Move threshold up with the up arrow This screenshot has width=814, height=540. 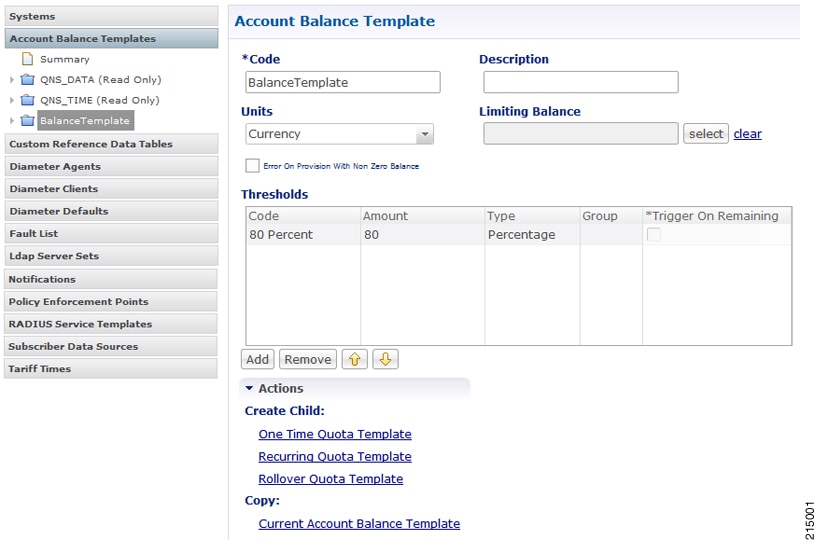355,359
